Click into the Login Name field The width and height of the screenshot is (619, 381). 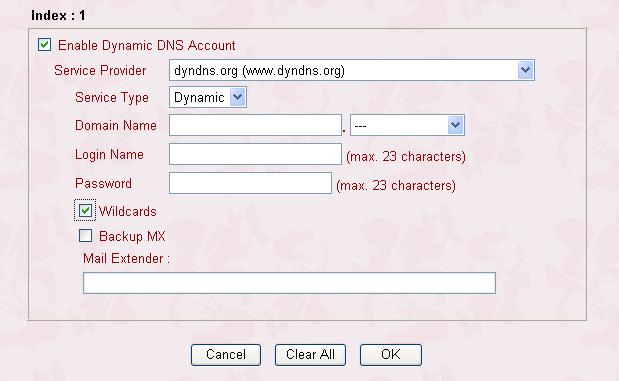(x=255, y=154)
